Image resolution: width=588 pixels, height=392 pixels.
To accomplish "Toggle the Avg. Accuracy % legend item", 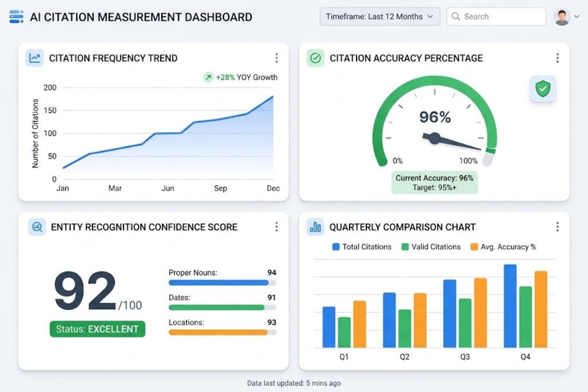I will tap(503, 247).
